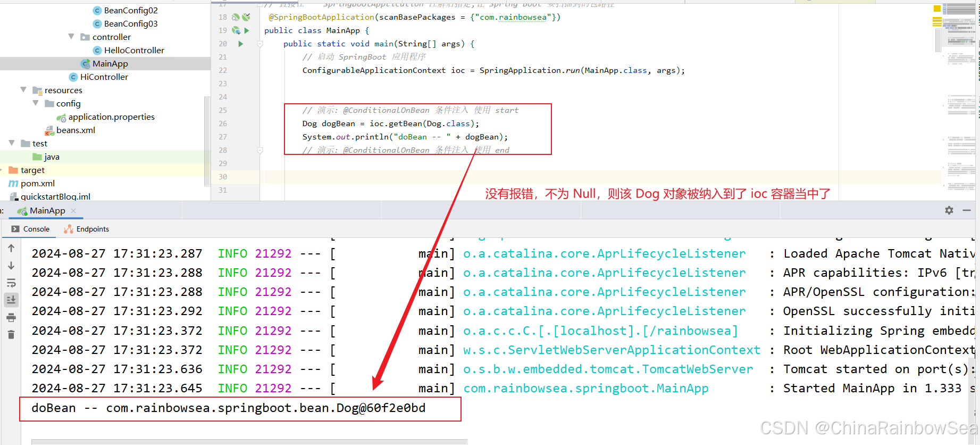This screenshot has width=980, height=445.
Task: Click fold end marker on line 28
Action: [x=260, y=151]
